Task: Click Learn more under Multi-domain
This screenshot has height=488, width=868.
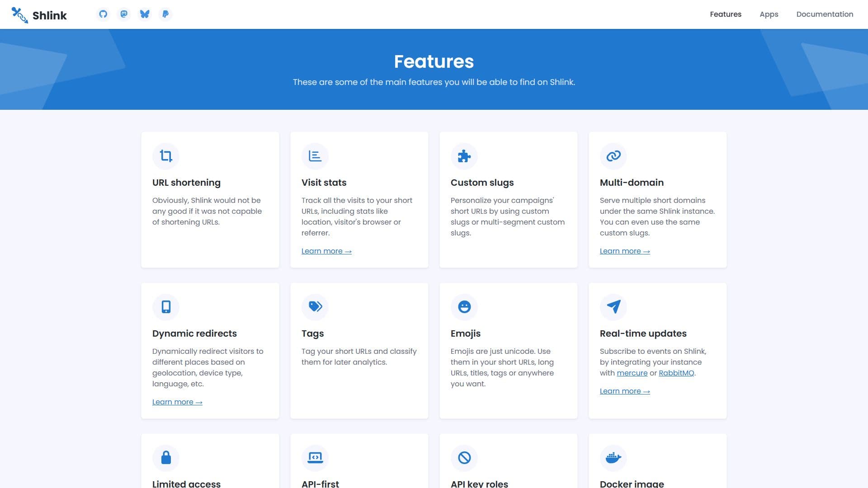Action: click(x=625, y=251)
